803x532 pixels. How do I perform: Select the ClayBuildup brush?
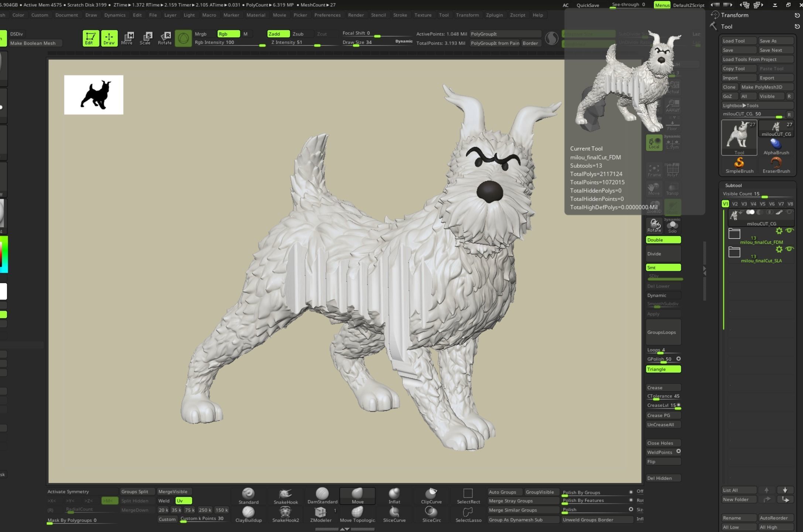coord(248,514)
